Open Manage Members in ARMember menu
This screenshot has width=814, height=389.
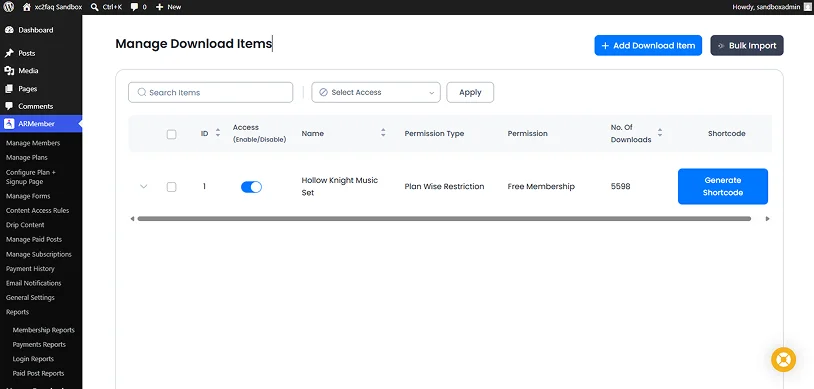pos(33,143)
